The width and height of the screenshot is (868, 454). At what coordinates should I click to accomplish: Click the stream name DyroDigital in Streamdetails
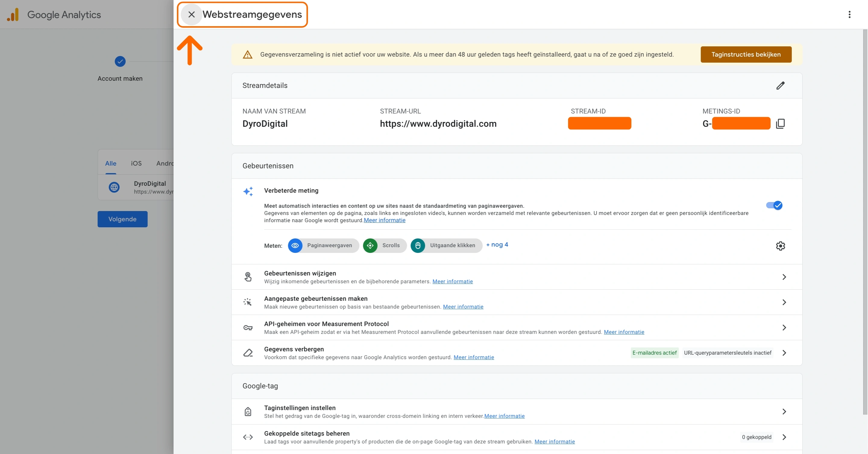pos(265,123)
